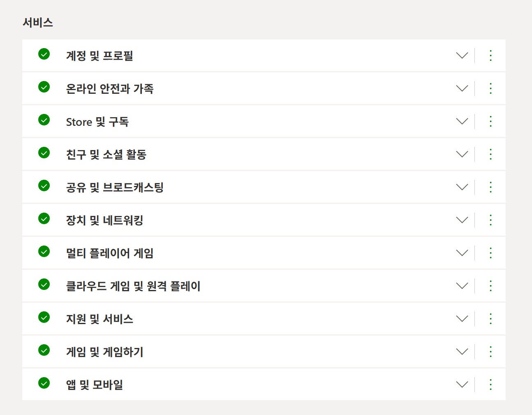
Task: Click the three-dot menu for 앱 및 모바일
Action: [490, 385]
